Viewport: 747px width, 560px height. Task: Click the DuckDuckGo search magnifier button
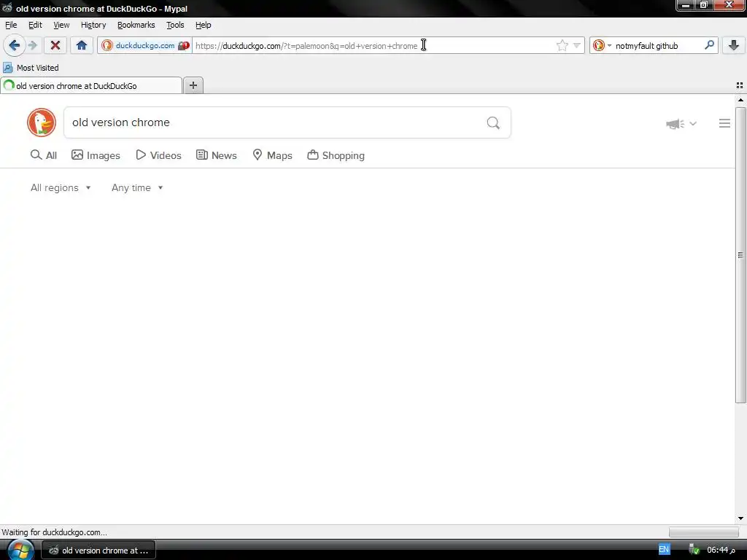(x=494, y=122)
